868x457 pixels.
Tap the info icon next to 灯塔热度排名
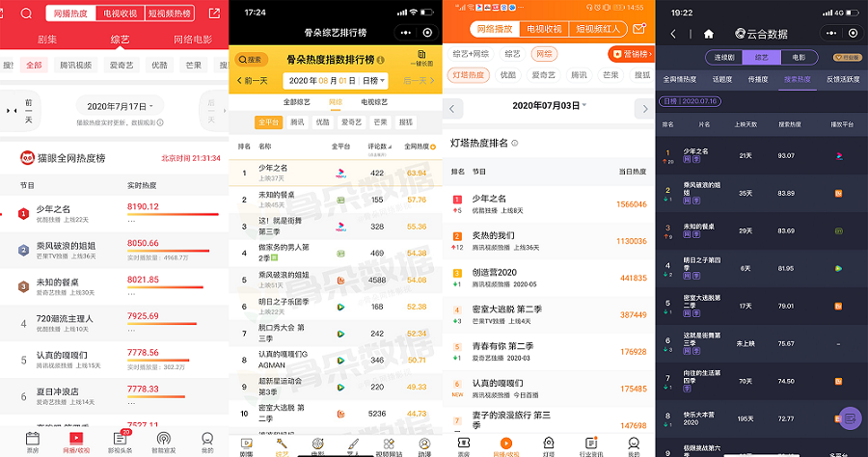click(x=515, y=144)
